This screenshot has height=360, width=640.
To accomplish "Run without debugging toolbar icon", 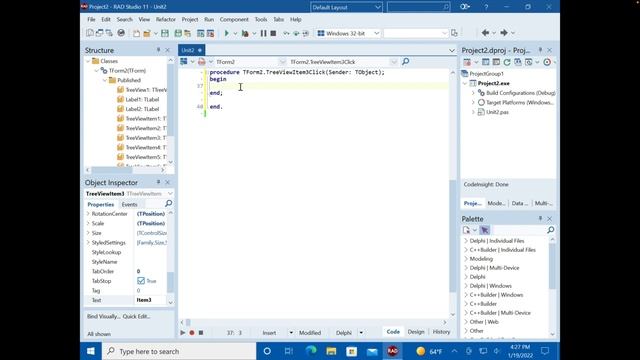I will pyautogui.click(x=245, y=33).
